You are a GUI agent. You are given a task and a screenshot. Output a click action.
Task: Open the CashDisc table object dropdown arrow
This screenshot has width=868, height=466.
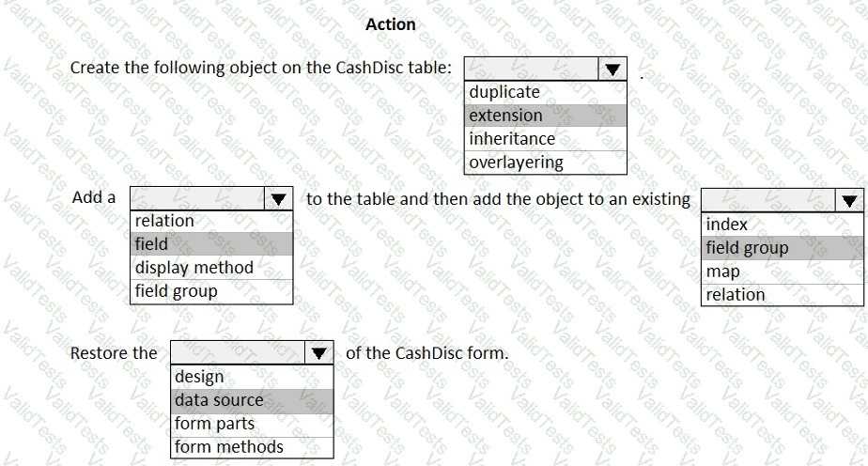pos(612,70)
